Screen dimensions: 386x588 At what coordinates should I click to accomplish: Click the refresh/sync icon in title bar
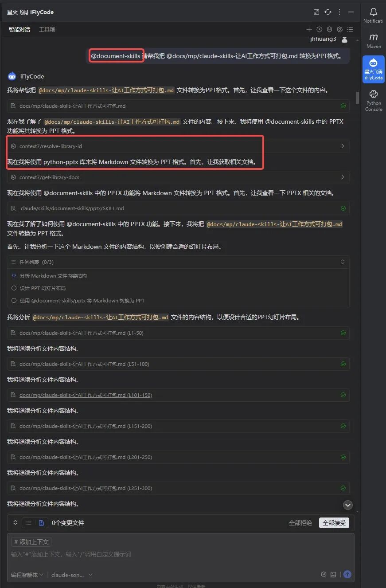click(x=328, y=12)
